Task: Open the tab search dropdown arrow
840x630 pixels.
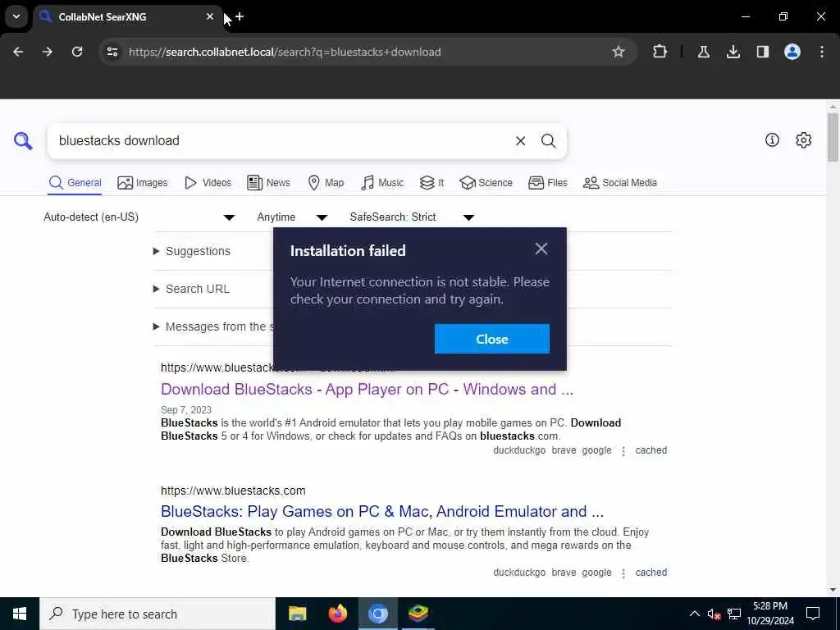Action: pos(16,16)
